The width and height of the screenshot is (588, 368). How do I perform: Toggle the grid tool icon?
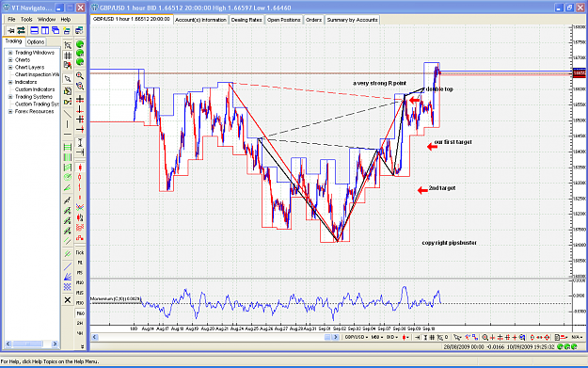(68, 56)
